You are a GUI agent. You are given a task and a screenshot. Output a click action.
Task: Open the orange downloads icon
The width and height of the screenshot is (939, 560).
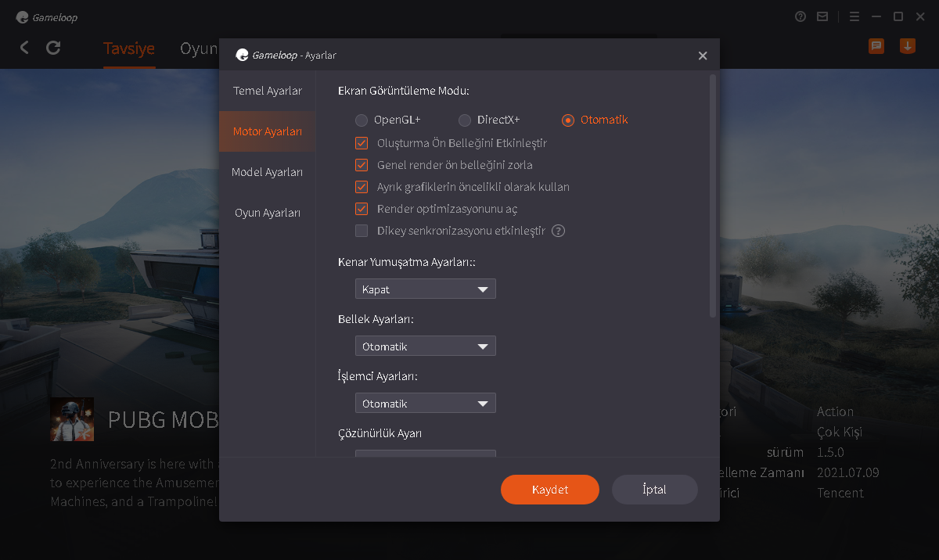[x=908, y=46]
